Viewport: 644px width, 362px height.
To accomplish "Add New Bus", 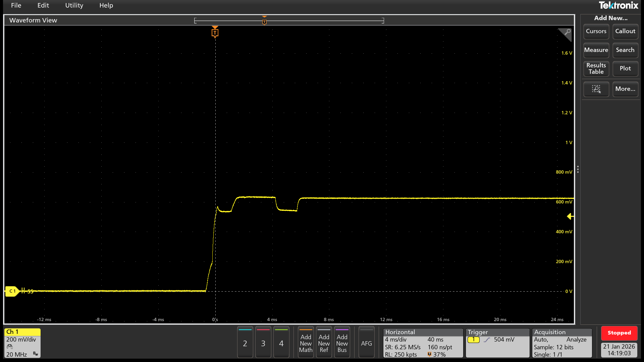I will [342, 343].
